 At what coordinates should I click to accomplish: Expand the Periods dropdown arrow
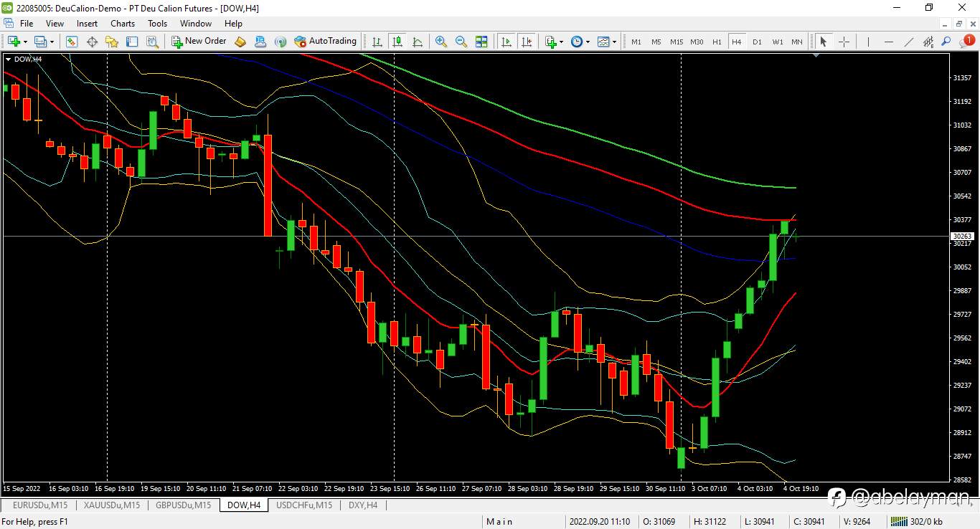(x=588, y=42)
